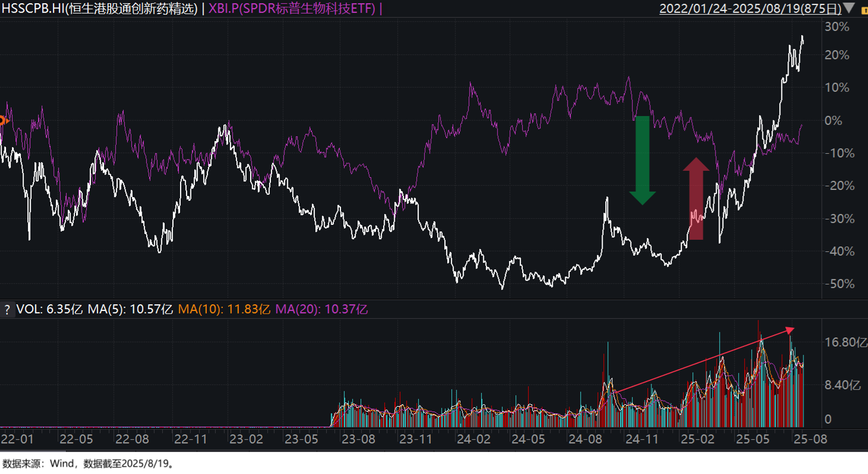The width and height of the screenshot is (868, 474).
Task: Select the HSSCPB.HI(恒生港股通创新药精选) series label
Action: [100, 8]
